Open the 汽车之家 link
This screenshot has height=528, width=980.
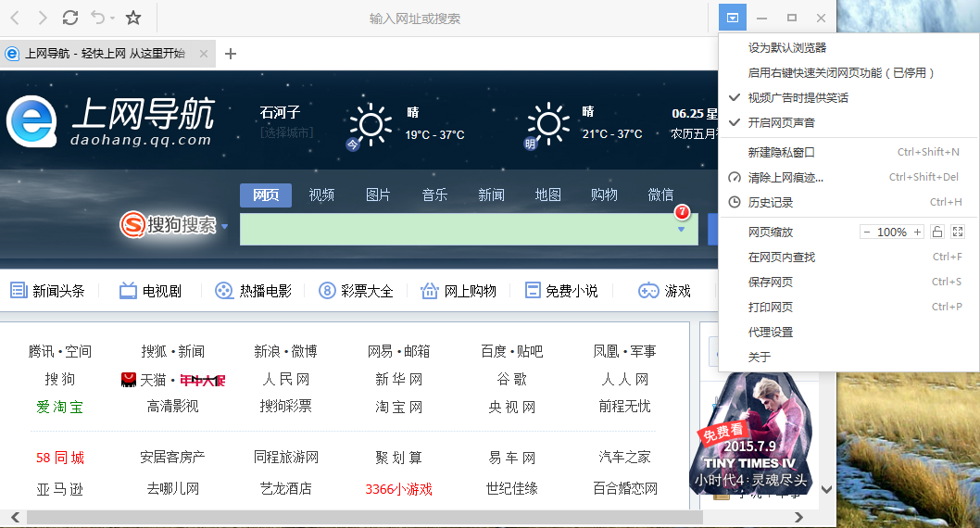[625, 458]
